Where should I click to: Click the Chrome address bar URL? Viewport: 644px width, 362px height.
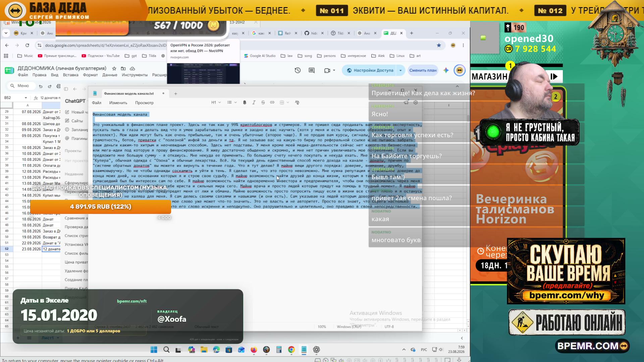coord(105,45)
